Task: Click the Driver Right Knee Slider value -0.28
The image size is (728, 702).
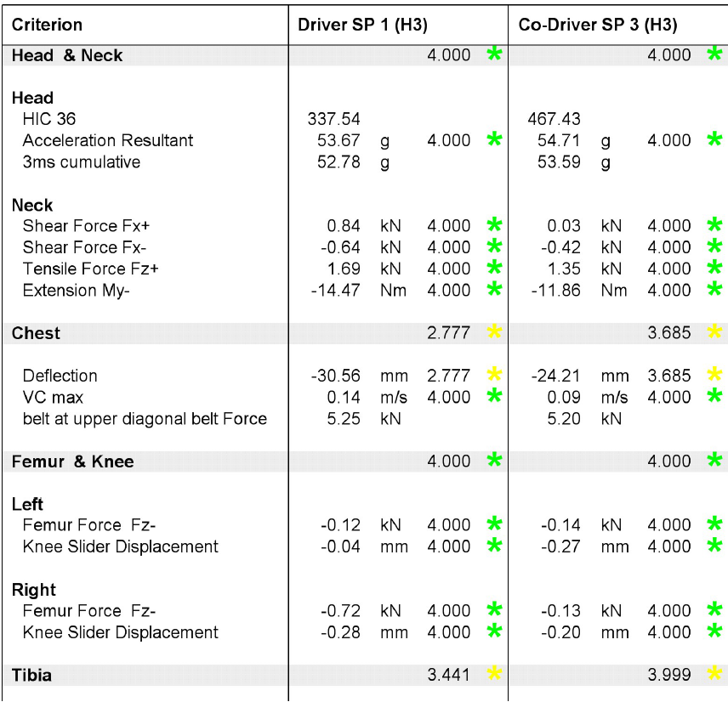Action: click(x=340, y=632)
